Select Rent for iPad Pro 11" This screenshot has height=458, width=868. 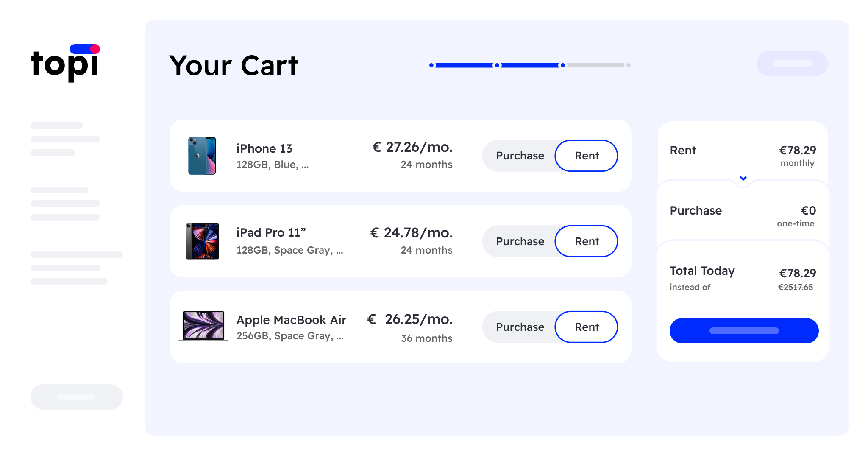click(x=587, y=241)
